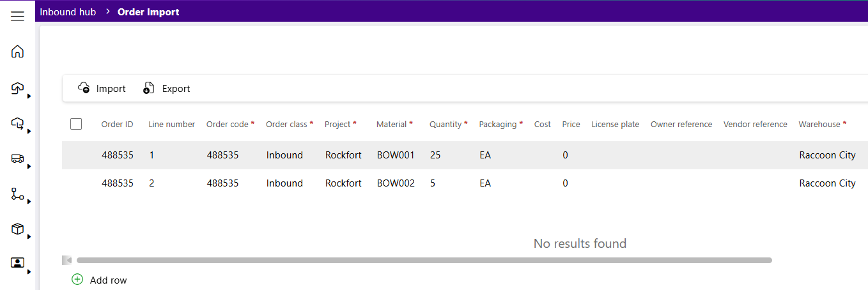Image resolution: width=868 pixels, height=290 pixels.
Task: Open the truck transport sidebar icon
Action: [17, 159]
